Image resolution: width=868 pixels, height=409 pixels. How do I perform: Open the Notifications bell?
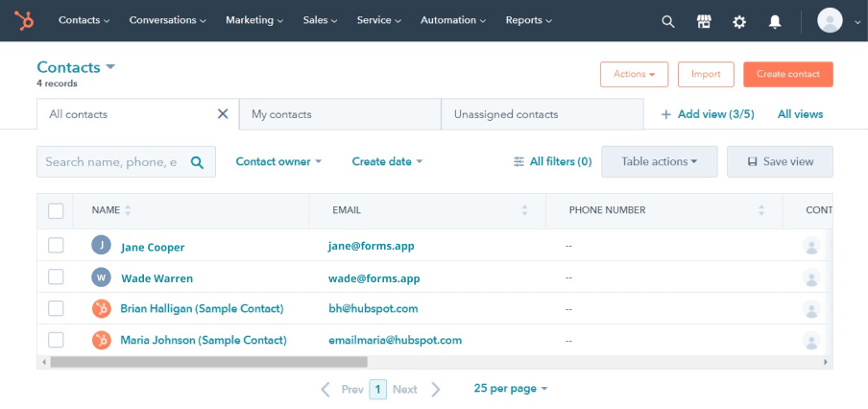pos(775,21)
